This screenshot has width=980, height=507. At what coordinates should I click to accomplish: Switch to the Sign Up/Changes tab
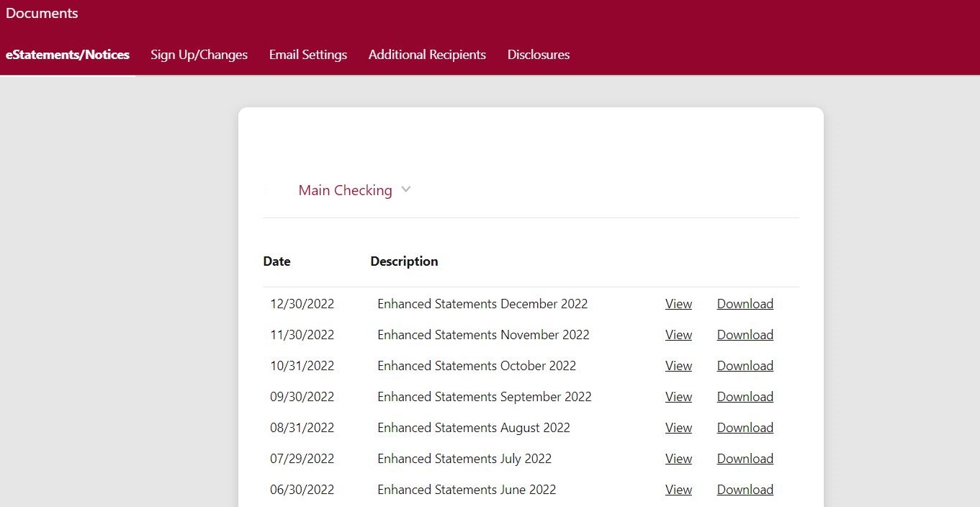[x=199, y=55]
